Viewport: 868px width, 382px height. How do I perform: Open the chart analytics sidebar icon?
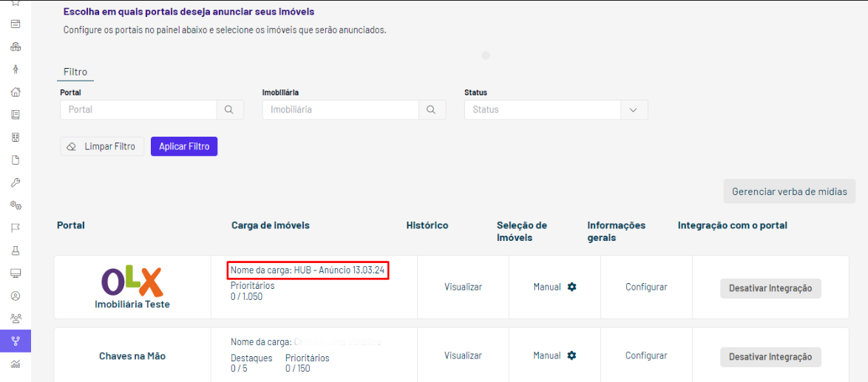click(16, 364)
